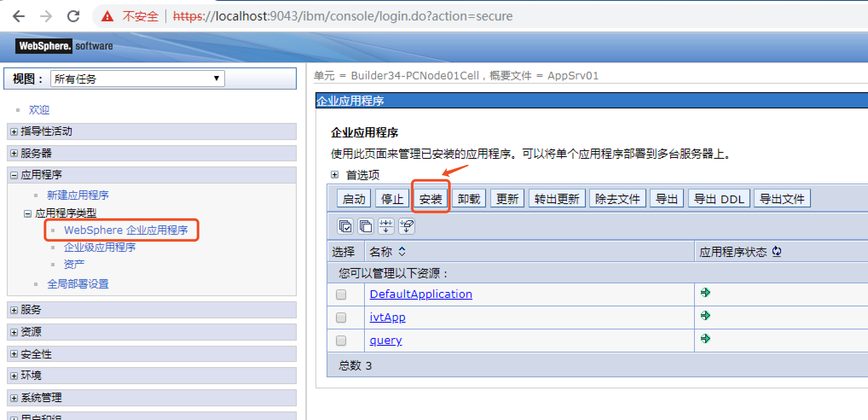Go back with the browser back arrow
The width and height of the screenshot is (868, 420).
click(19, 16)
